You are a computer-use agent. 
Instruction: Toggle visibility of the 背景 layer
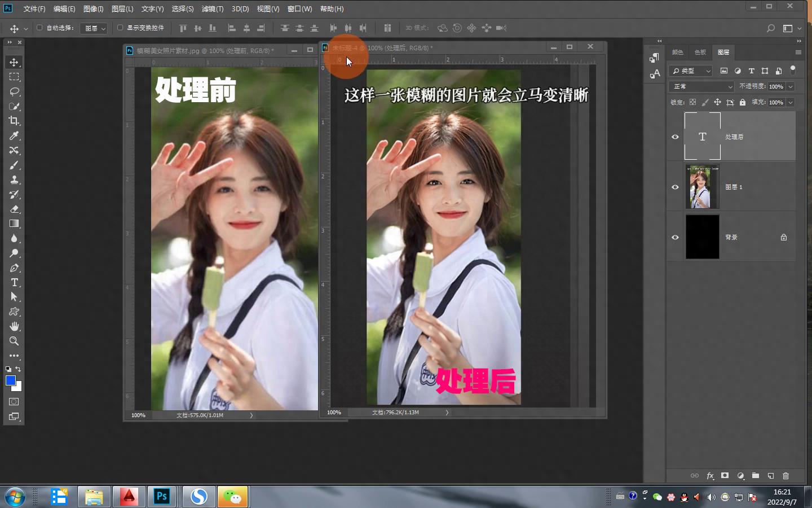pyautogui.click(x=675, y=237)
